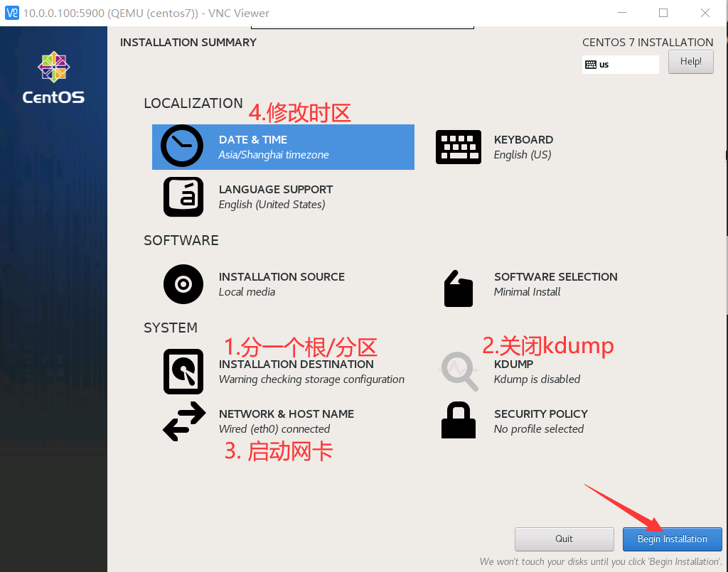Open the Installation Source disc icon
The height and width of the screenshot is (572, 728).
tap(183, 284)
